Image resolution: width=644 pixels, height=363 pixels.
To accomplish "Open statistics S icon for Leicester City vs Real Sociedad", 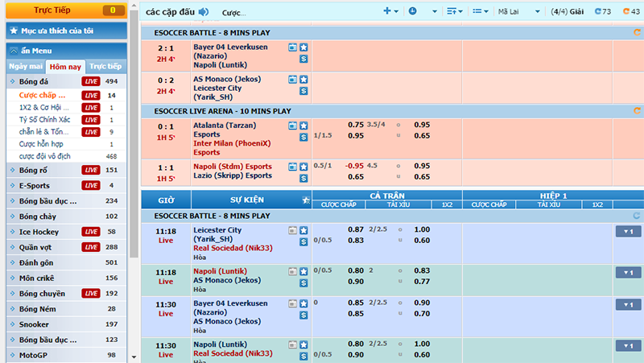I will pyautogui.click(x=303, y=241).
